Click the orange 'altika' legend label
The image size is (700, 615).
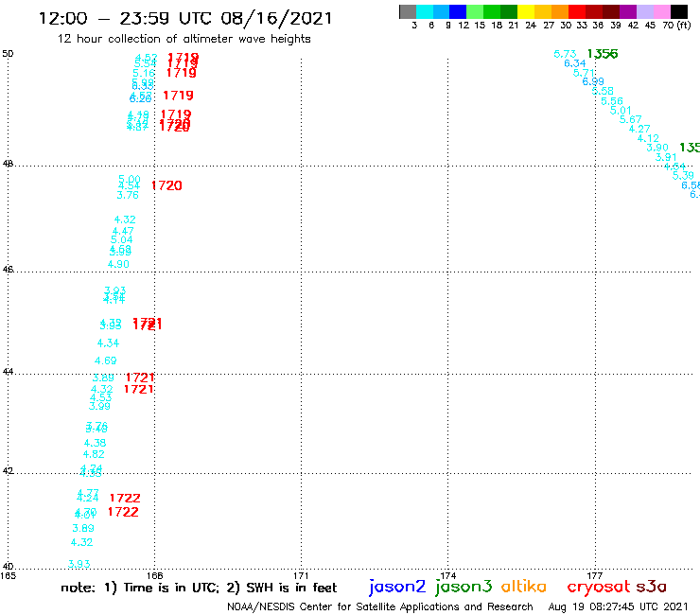524,586
